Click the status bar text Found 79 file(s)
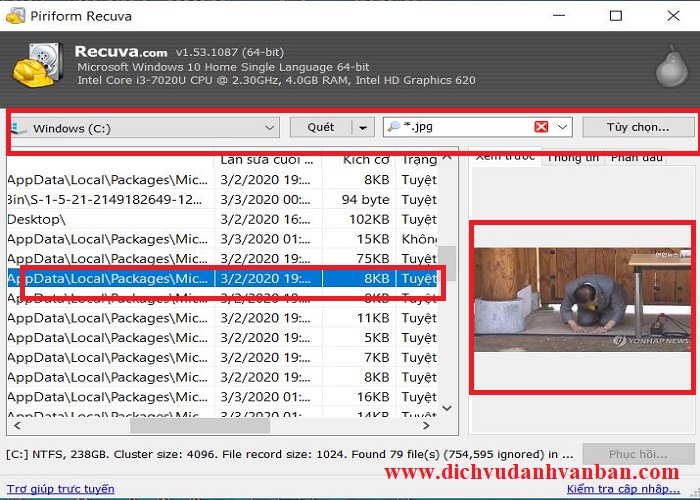Viewport: 700px width, 500px height. [x=396, y=454]
